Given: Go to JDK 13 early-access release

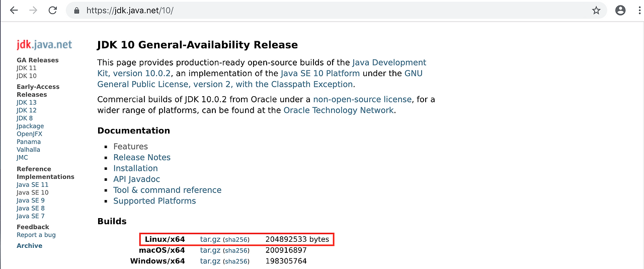Looking at the screenshot, I should (x=27, y=102).
